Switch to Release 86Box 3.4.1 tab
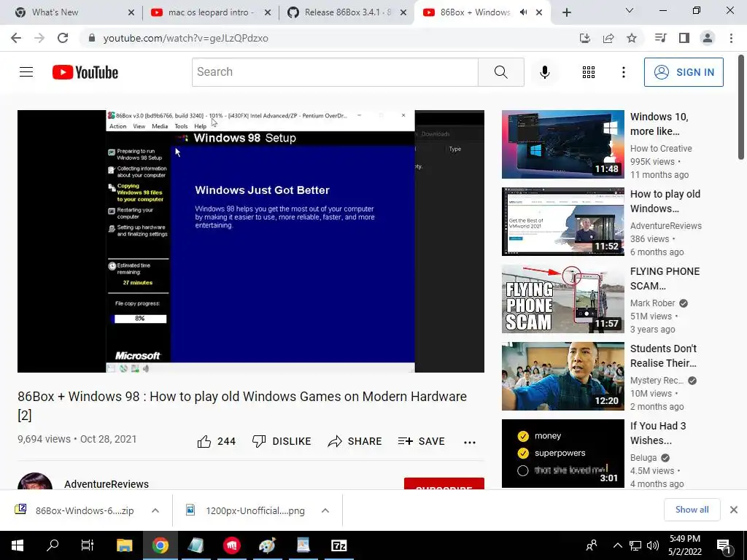 point(347,12)
